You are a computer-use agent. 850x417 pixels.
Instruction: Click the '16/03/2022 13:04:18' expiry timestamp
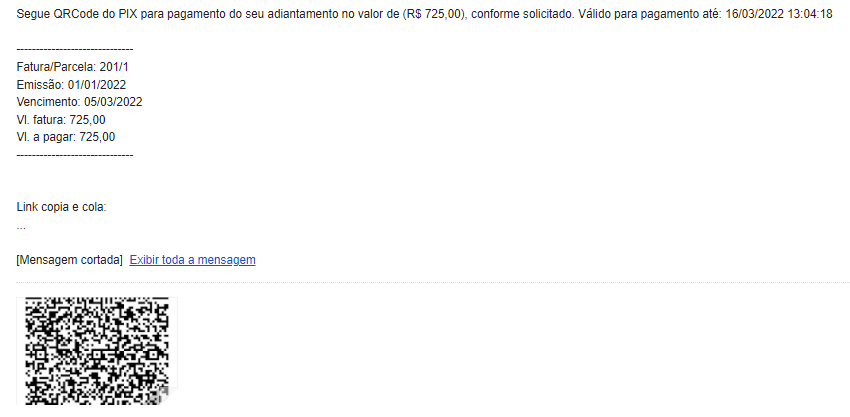pyautogui.click(x=778, y=15)
